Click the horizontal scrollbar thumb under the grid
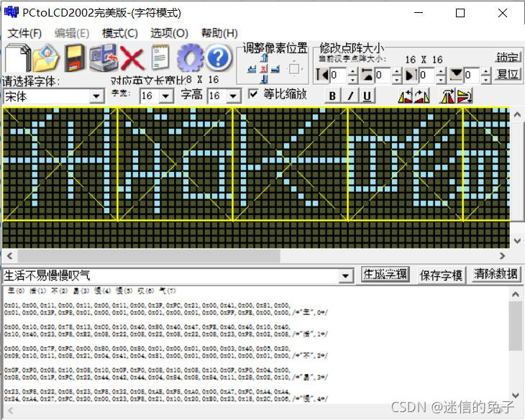The image size is (525, 420). [149, 256]
